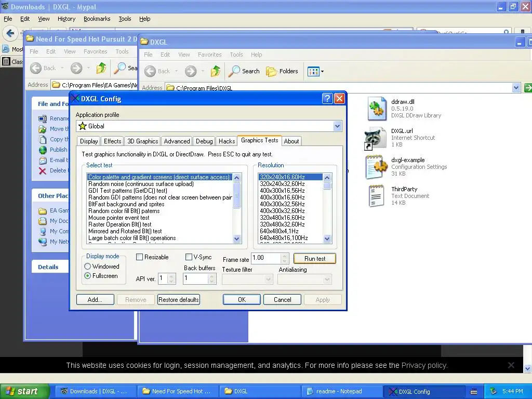
Task: Switch to the Display tab
Action: 89,141
